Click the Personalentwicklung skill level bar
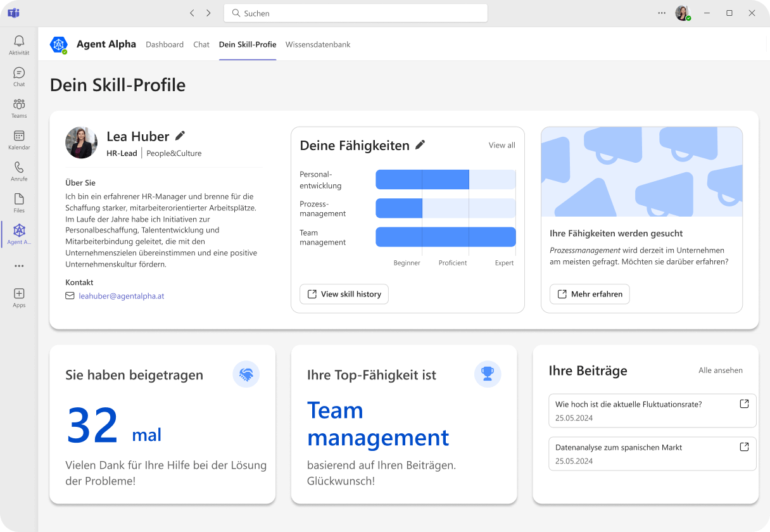The image size is (770, 532). (445, 180)
